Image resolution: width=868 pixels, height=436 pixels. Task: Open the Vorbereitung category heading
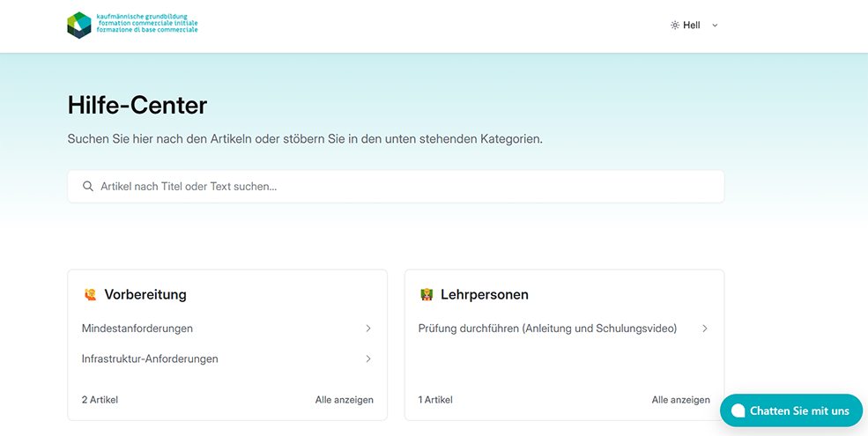pyautogui.click(x=145, y=295)
